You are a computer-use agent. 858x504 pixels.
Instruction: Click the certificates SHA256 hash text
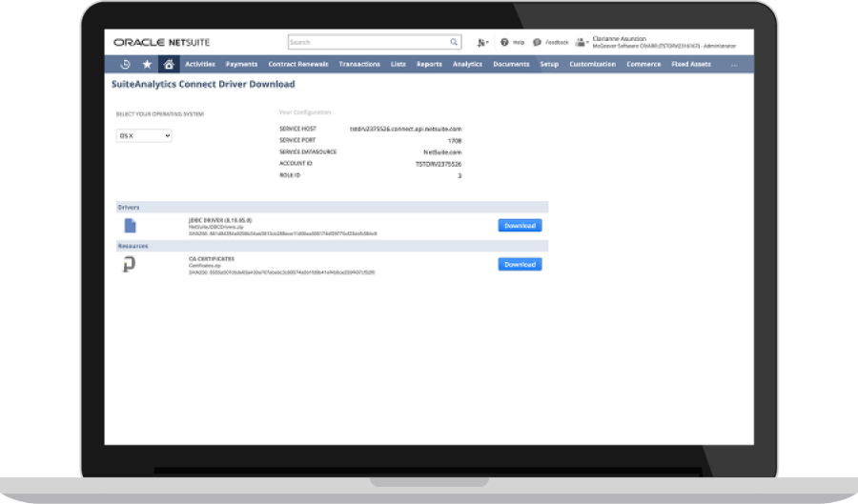282,272
